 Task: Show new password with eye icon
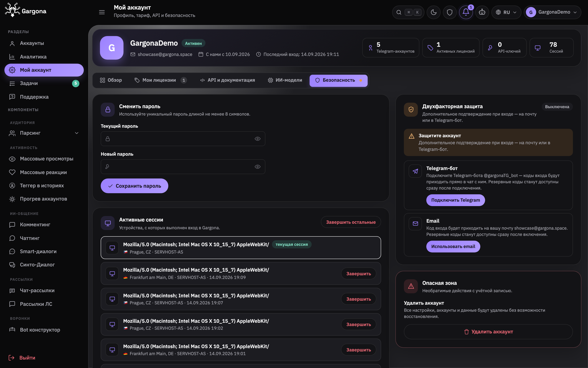click(257, 167)
